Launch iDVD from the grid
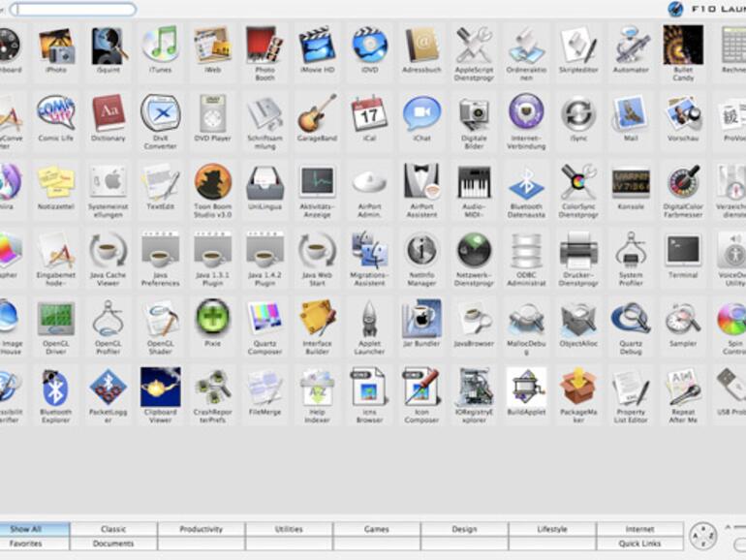Viewport: 746px width, 560px height. pos(370,46)
